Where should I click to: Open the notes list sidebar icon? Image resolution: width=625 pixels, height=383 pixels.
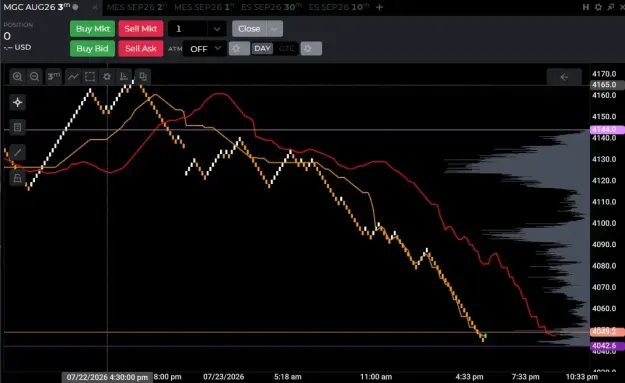18,127
